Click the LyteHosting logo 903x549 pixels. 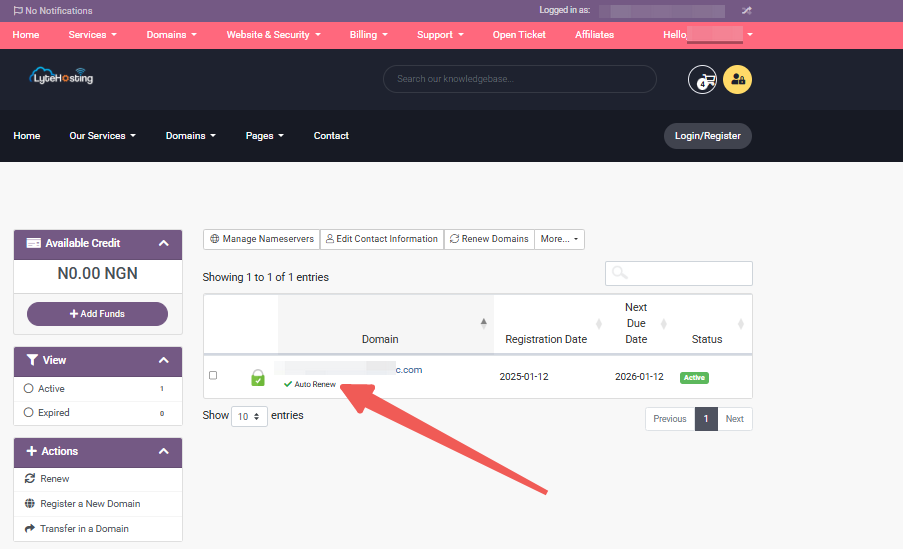[x=62, y=77]
